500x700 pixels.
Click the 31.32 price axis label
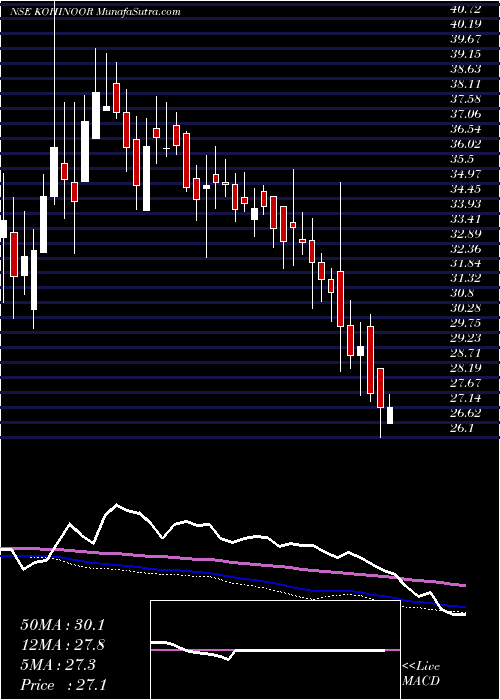point(466,278)
